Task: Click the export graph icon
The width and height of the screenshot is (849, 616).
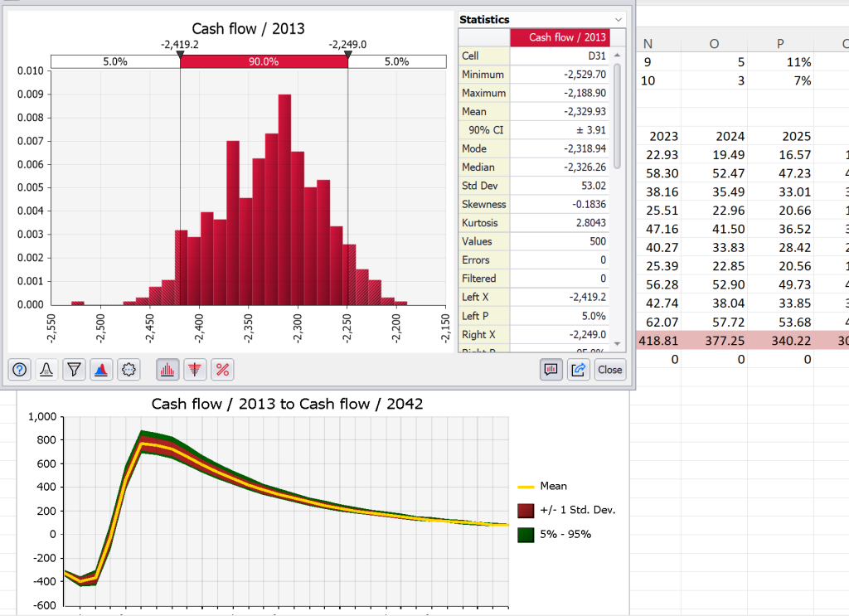Action: tap(578, 370)
